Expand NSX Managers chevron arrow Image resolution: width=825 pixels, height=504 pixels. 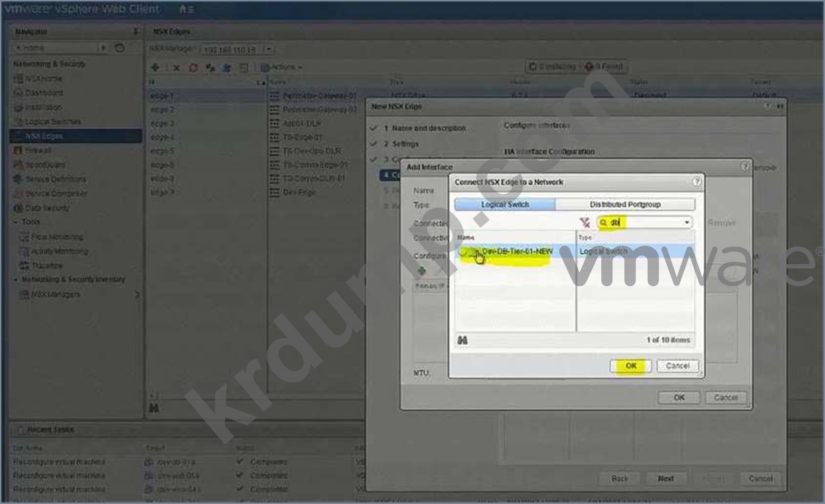[137, 294]
